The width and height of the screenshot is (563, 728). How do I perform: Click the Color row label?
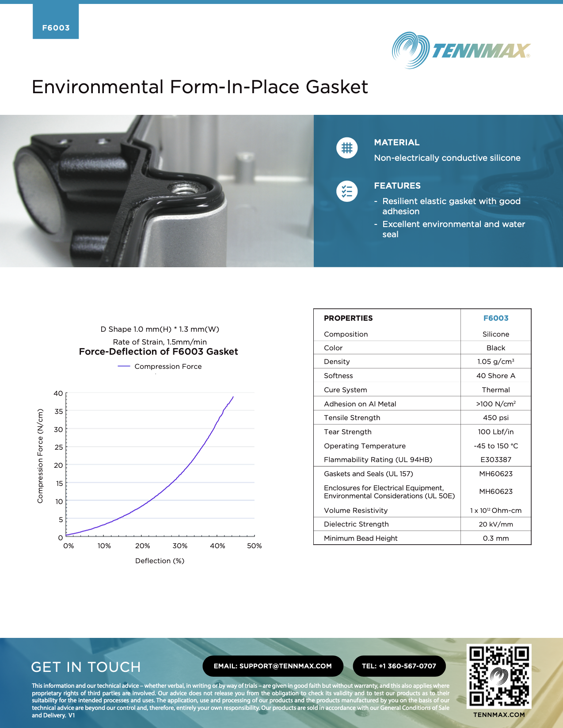(333, 348)
